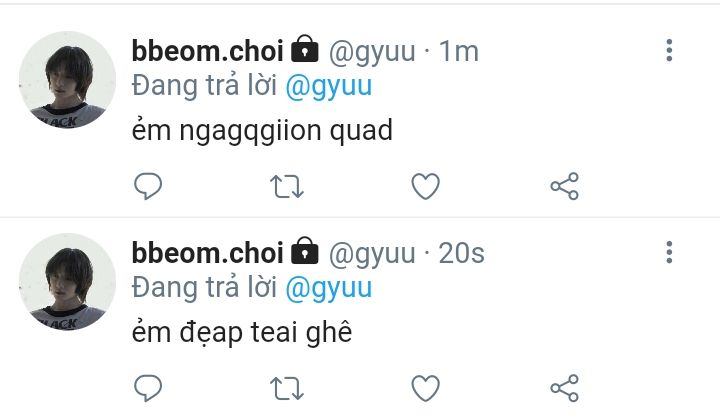Open the tweet text 'ẻm ngagqgiion quad'
Screen dimensions: 720x418
click(x=262, y=131)
